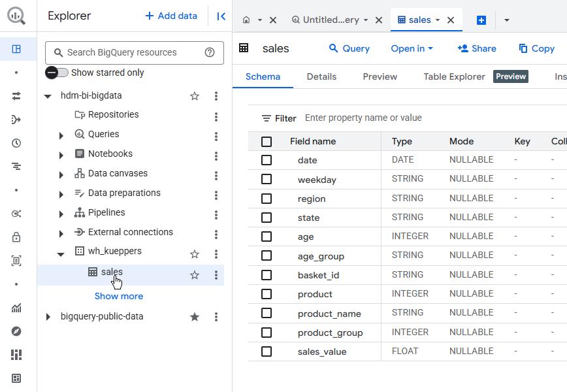This screenshot has height=392, width=567.
Task: Check the weekday field checkbox
Action: click(x=267, y=179)
